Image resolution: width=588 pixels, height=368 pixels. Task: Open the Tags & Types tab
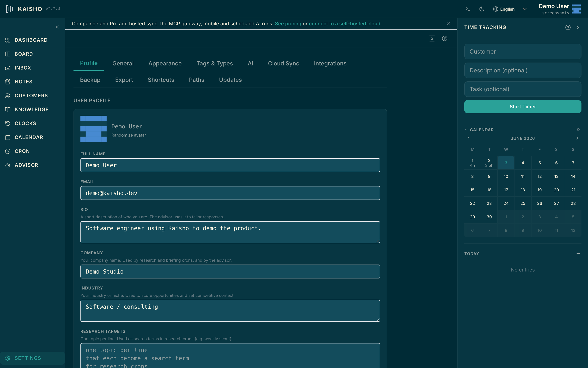(x=215, y=64)
